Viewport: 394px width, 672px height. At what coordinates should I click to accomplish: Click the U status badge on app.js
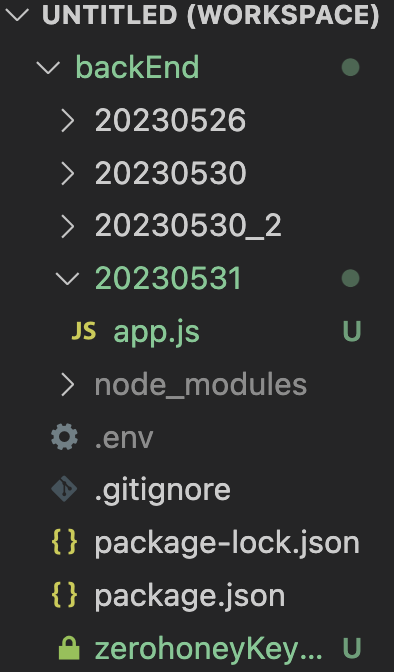(x=352, y=331)
